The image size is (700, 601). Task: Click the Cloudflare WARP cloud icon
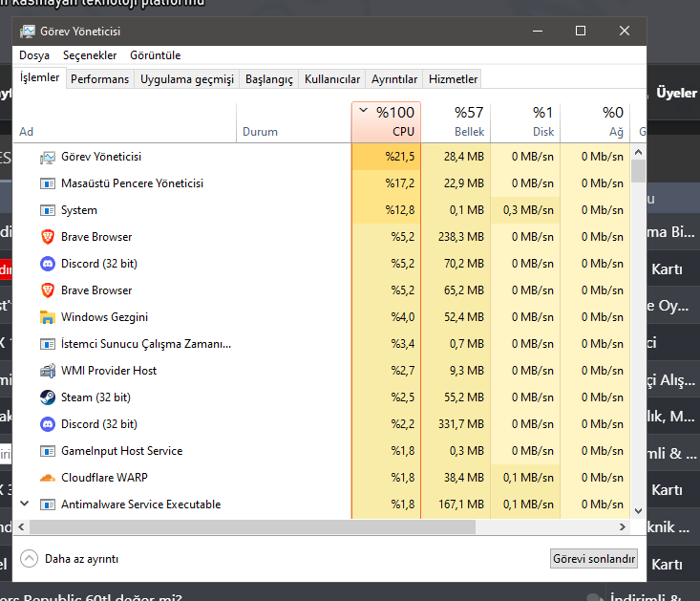click(48, 478)
